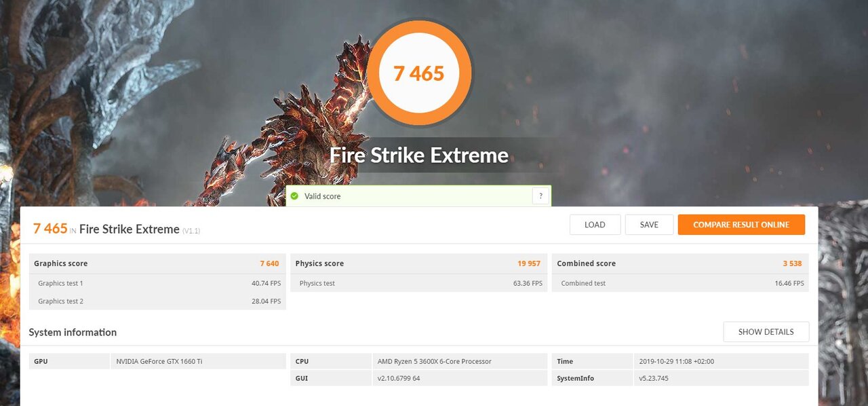868x406 pixels.
Task: Click SystemInfo version v5.23.745
Action: pyautogui.click(x=653, y=378)
